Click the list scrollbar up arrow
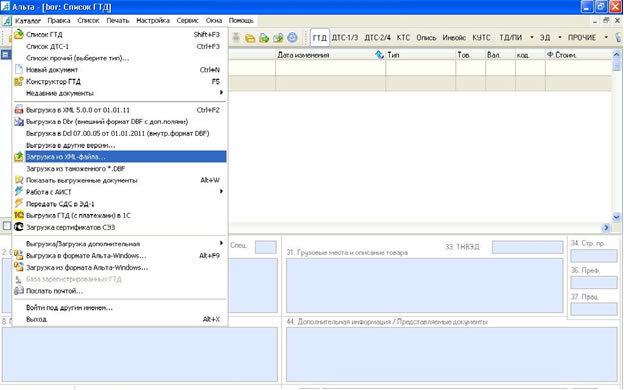The height and width of the screenshot is (390, 624). click(616, 55)
